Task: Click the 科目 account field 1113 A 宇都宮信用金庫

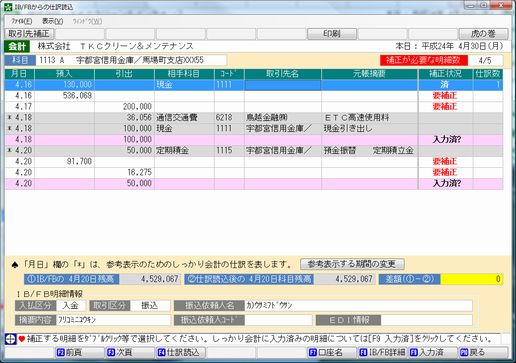Action: click(x=131, y=60)
